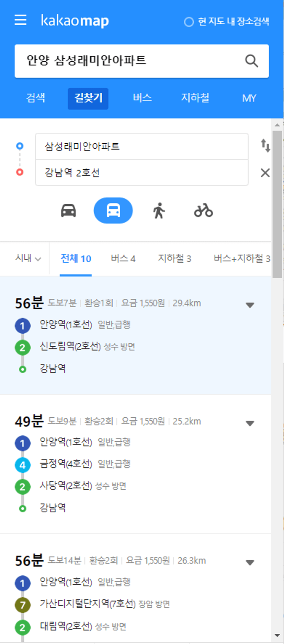Go to the MY tab
The height and width of the screenshot is (644, 284).
[249, 98]
